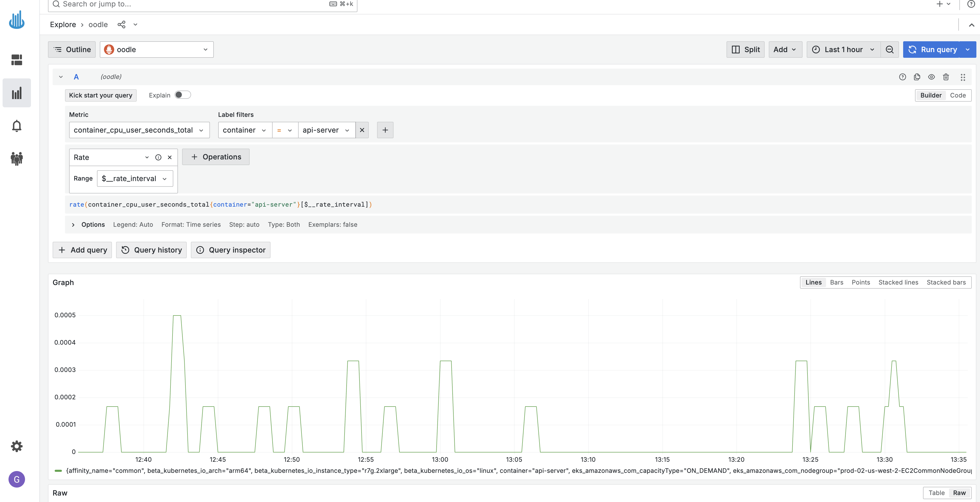The image size is (980, 502).
Task: Open the plus new menu at top
Action: coord(943,4)
